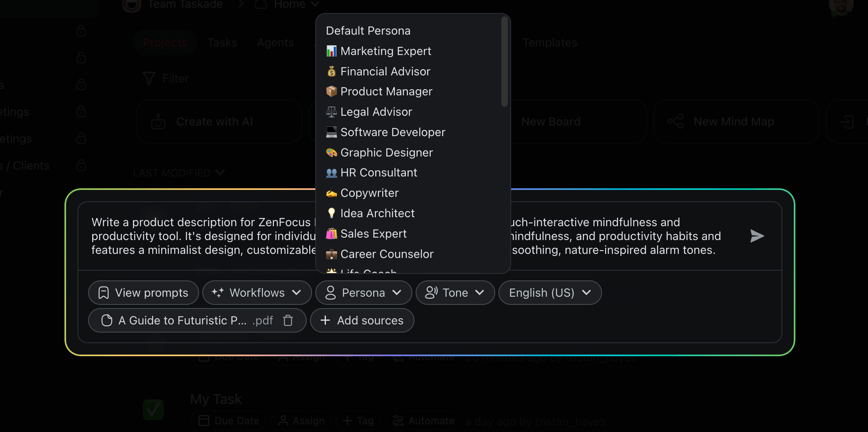The height and width of the screenshot is (432, 868).
Task: Delete the attached PDF with trash icon
Action: (288, 321)
